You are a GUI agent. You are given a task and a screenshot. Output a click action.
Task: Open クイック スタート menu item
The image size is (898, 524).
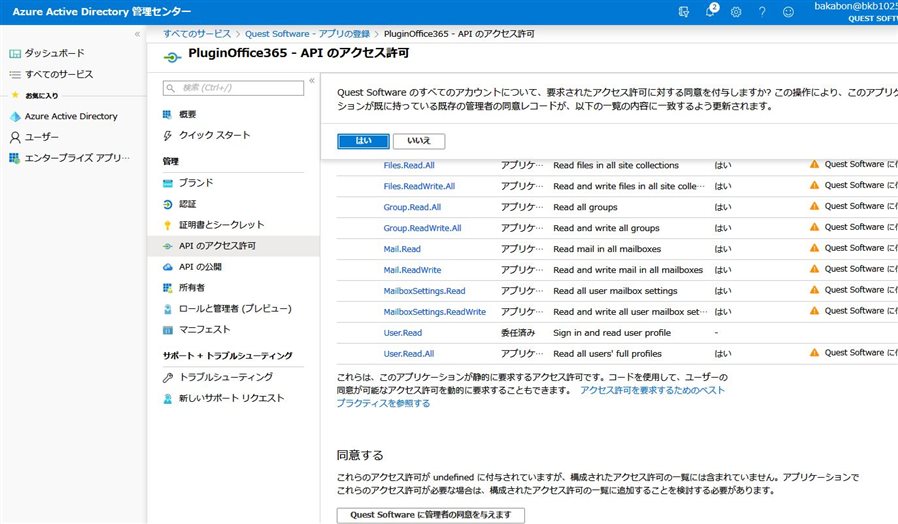click(x=214, y=135)
